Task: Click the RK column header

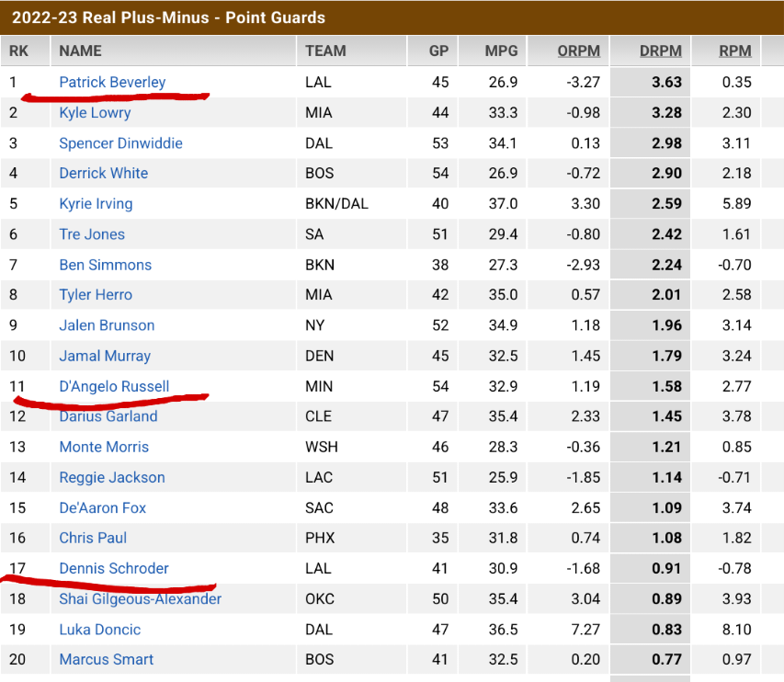Action: tap(18, 51)
